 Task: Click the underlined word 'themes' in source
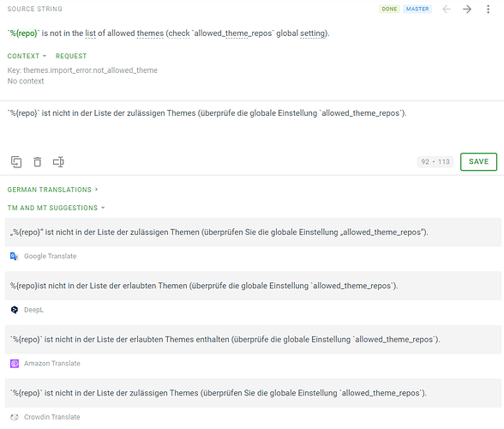point(150,33)
